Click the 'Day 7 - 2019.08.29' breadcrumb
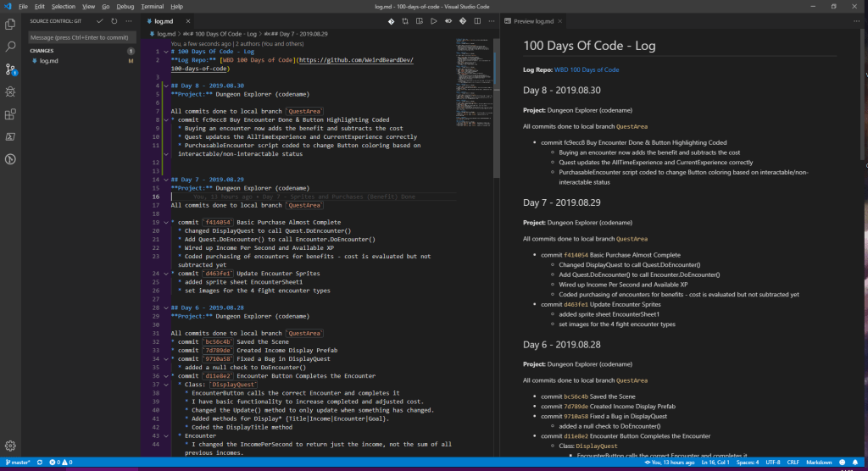The width and height of the screenshot is (868, 471). tap(296, 34)
